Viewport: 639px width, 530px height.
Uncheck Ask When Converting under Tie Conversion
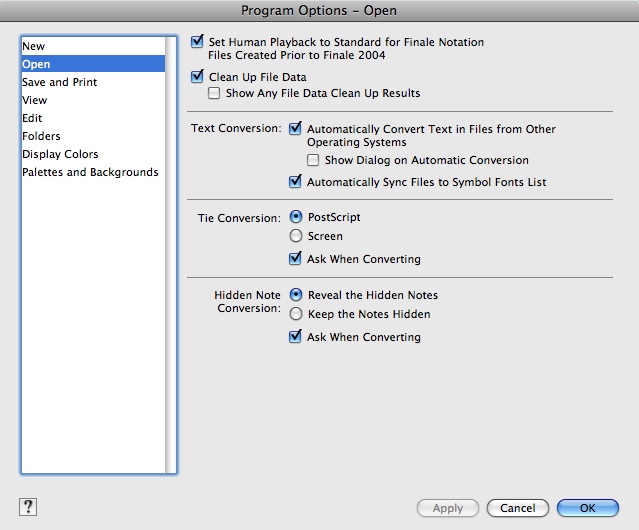(295, 258)
